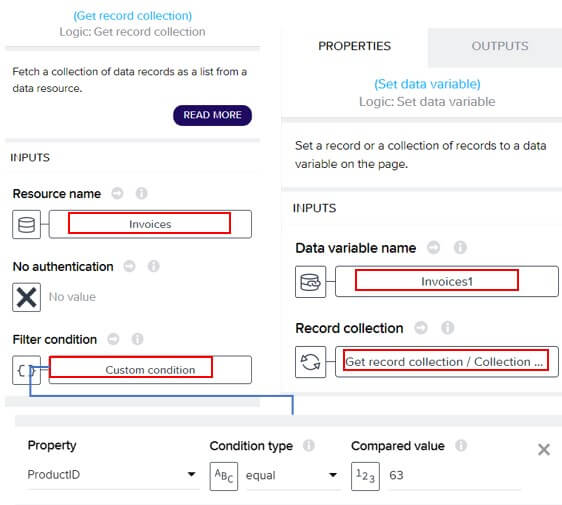Viewport: 562px width, 505px height.
Task: Toggle binding arrow next to Resource name
Action: pyautogui.click(x=117, y=194)
